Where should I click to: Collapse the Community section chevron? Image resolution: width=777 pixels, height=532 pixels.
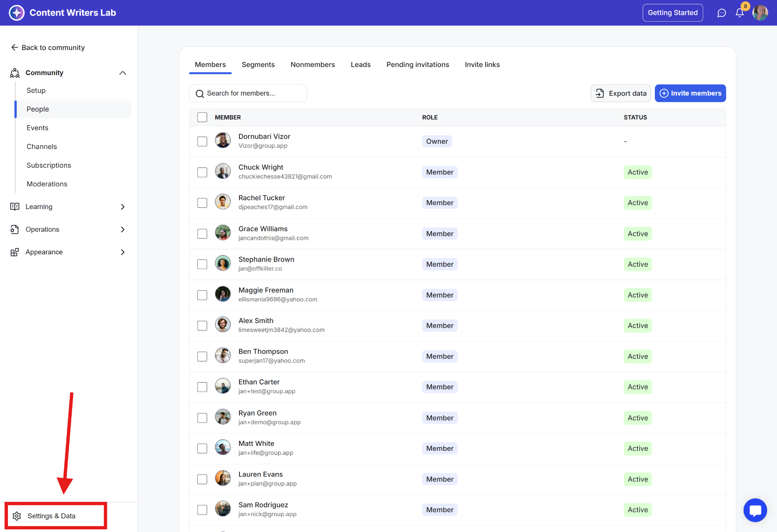(123, 73)
